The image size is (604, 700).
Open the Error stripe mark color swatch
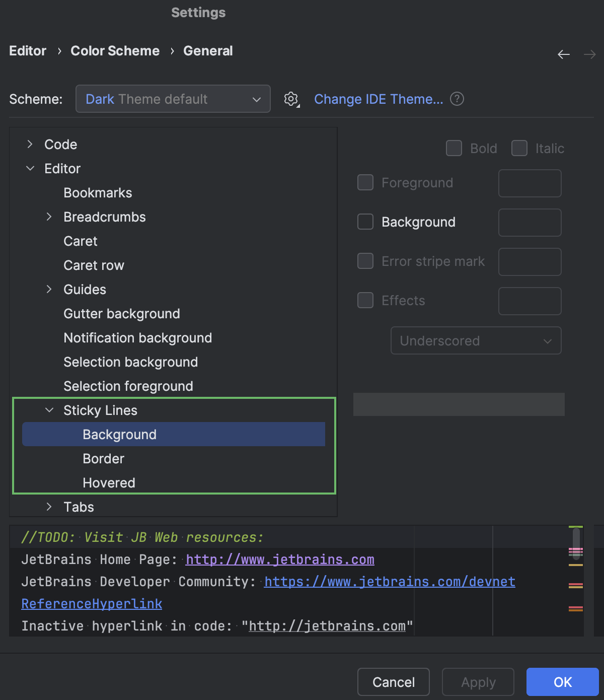coord(530,262)
